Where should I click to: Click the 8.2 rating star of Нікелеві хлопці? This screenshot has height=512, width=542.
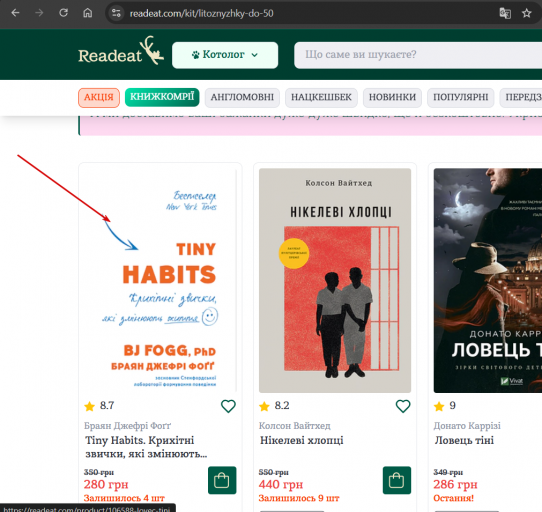[x=264, y=406]
